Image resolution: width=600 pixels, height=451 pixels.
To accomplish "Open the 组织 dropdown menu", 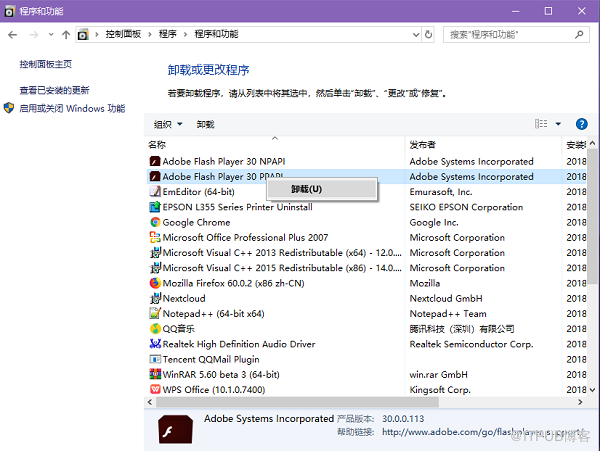I will (168, 124).
